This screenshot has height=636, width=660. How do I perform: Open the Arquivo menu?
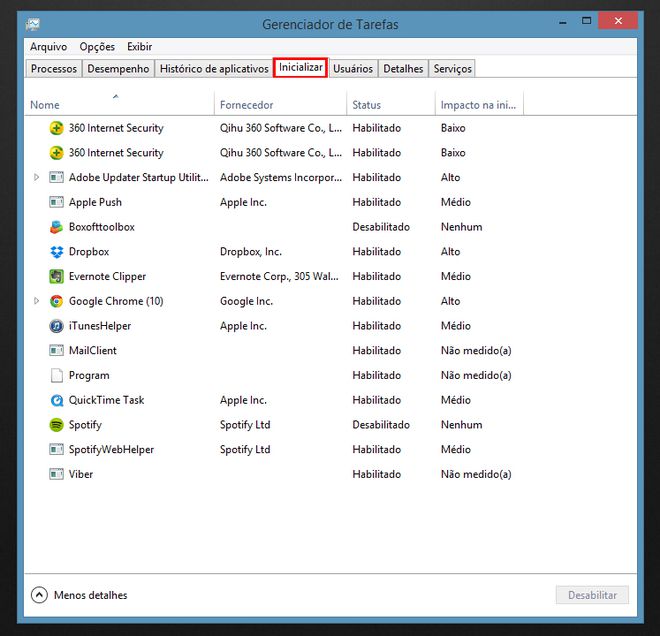coord(48,47)
